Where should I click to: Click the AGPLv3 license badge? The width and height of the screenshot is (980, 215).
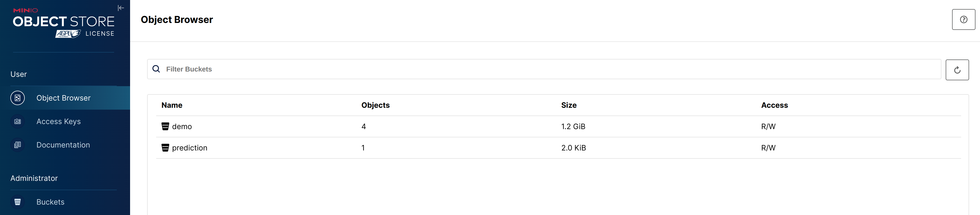(68, 34)
